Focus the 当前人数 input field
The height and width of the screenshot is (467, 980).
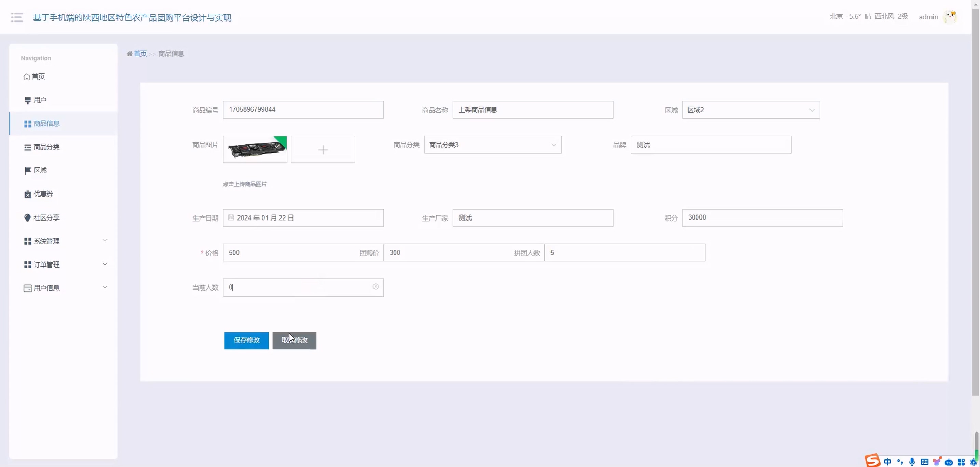[x=303, y=287]
